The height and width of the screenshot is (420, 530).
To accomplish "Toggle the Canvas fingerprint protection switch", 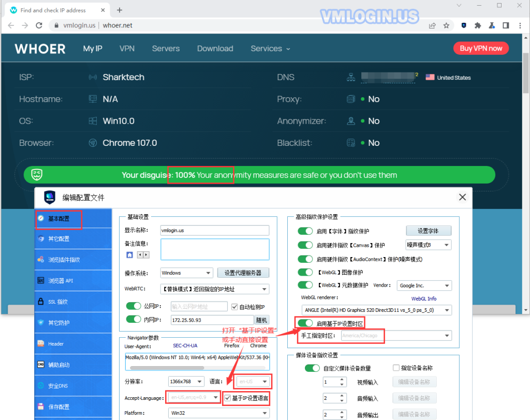I will point(305,245).
